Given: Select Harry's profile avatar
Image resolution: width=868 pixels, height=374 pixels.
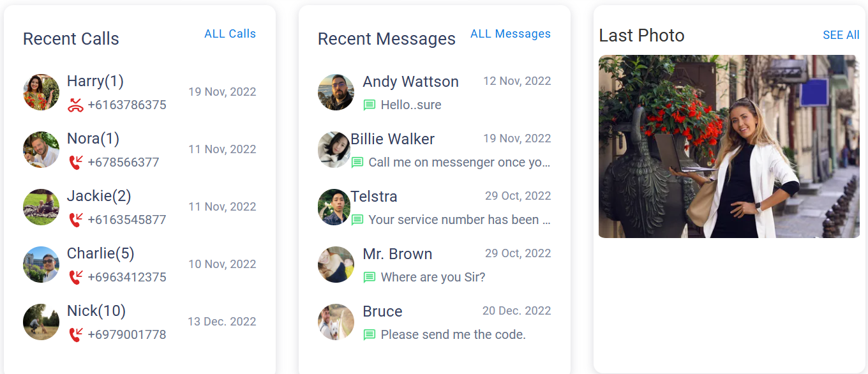Looking at the screenshot, I should click(x=41, y=92).
